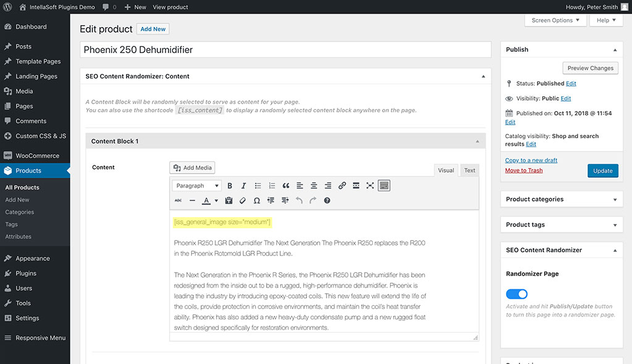Collapse Content Block 1 section
Screen dimensions: 632x364
(x=477, y=141)
